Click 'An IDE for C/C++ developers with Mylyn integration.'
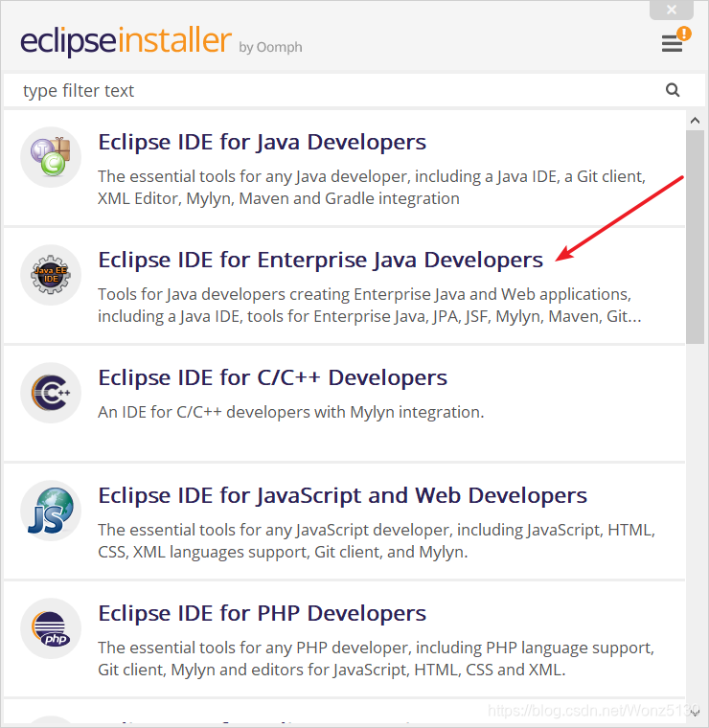This screenshot has width=709, height=728. point(290,412)
